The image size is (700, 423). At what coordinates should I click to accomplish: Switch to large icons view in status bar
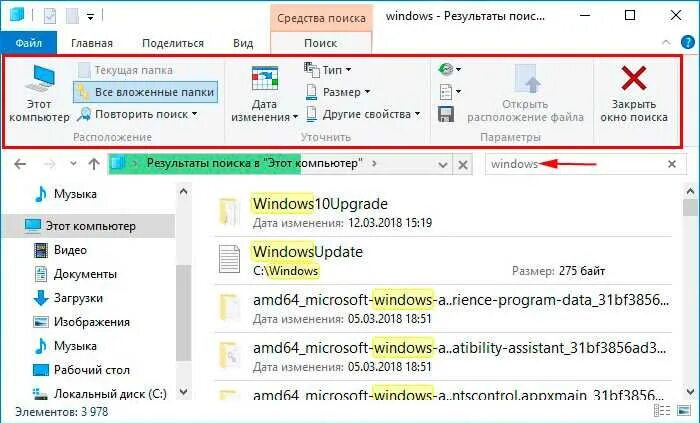pyautogui.click(x=683, y=411)
